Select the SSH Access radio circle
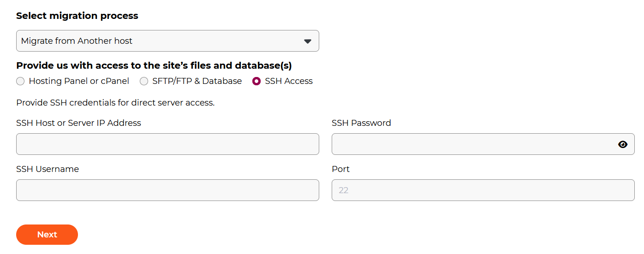 pyautogui.click(x=256, y=81)
